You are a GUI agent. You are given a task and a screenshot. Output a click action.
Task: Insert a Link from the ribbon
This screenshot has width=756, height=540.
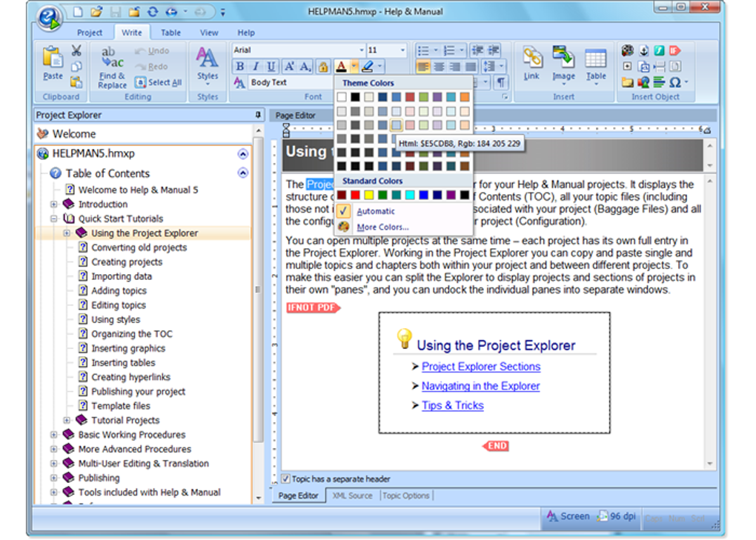pos(532,64)
